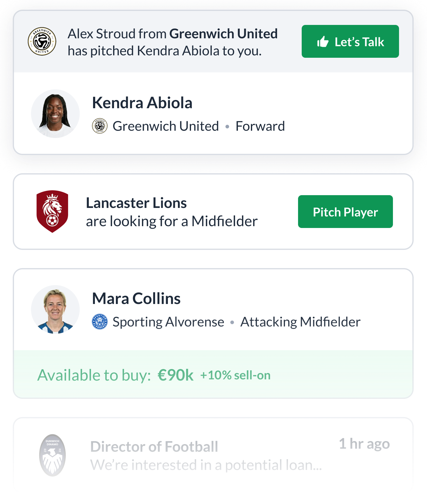Screen dimensions: 427x504
Task: Open the Kendra Abiola player name
Action: point(142,103)
